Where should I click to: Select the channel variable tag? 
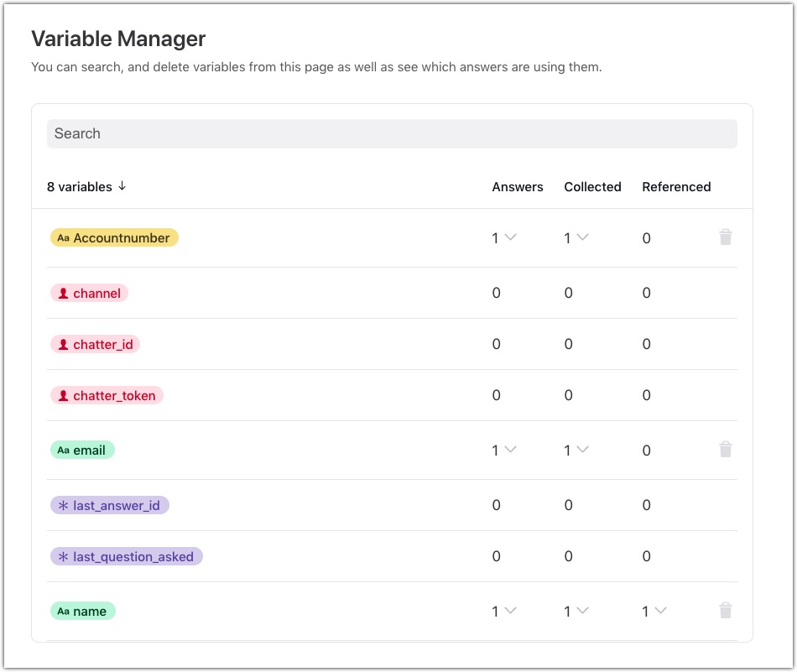89,294
